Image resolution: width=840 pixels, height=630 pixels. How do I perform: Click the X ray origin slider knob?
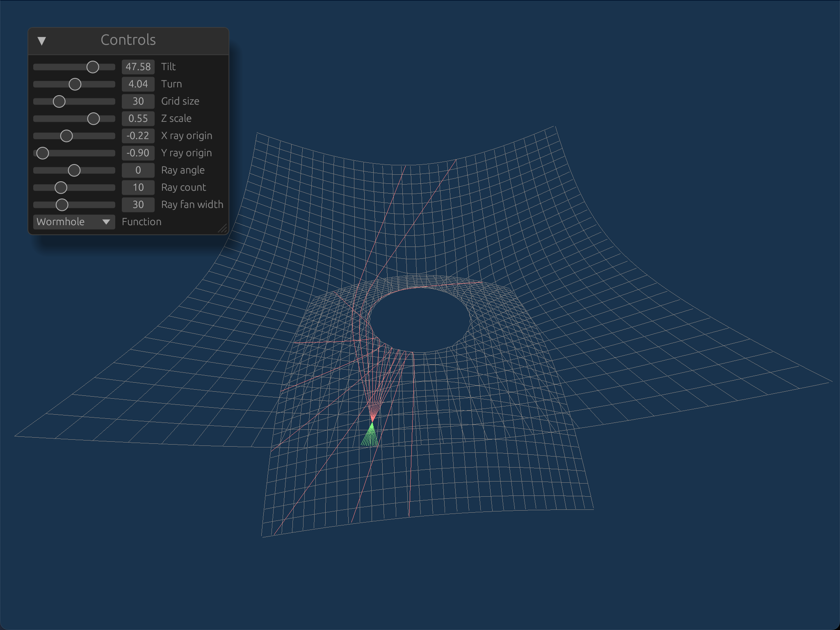[66, 136]
